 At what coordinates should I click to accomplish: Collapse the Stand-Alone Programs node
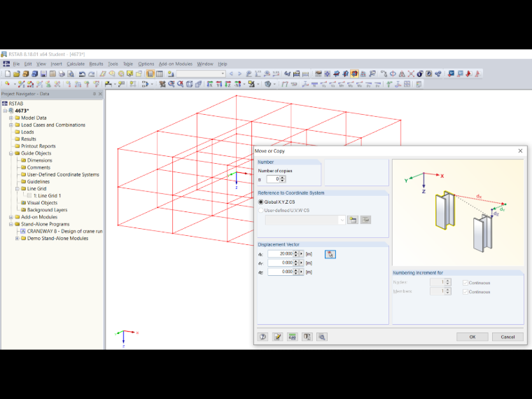point(11,224)
